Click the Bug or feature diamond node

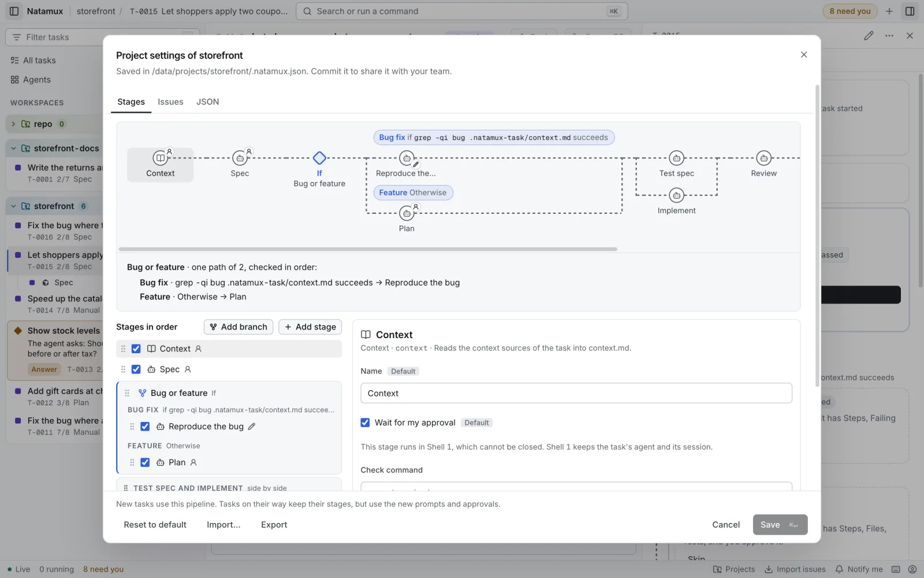(319, 158)
